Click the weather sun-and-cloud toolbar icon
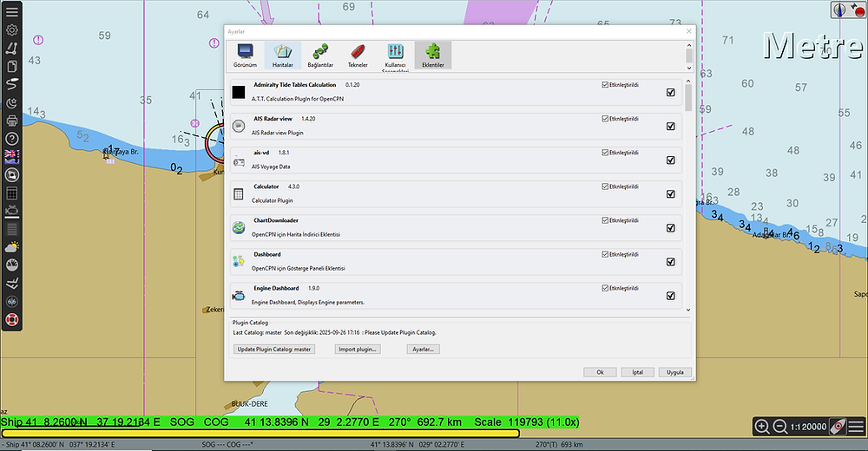 tap(11, 247)
